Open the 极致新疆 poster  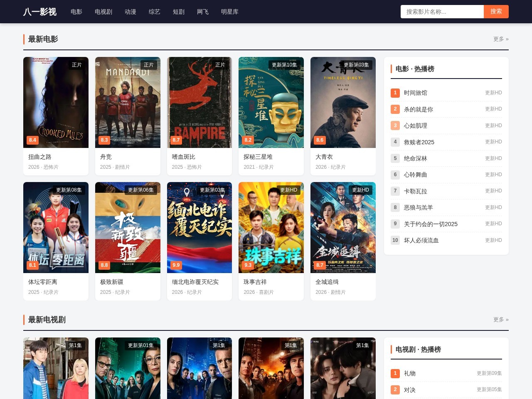click(128, 227)
